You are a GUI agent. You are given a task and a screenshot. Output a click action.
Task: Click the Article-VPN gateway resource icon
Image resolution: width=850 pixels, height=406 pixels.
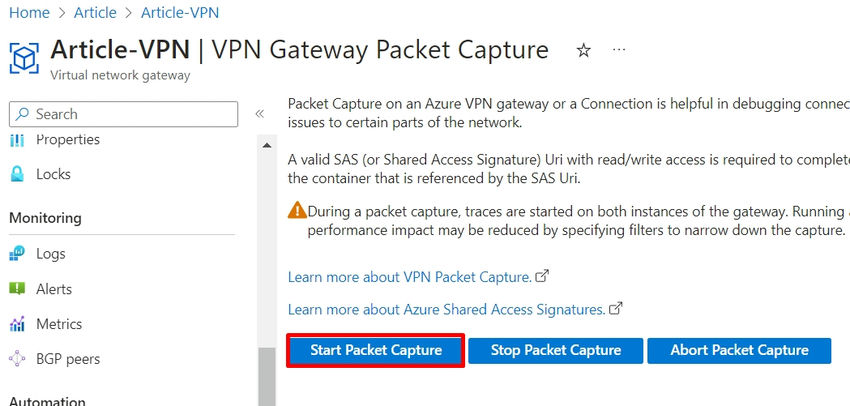(x=24, y=57)
